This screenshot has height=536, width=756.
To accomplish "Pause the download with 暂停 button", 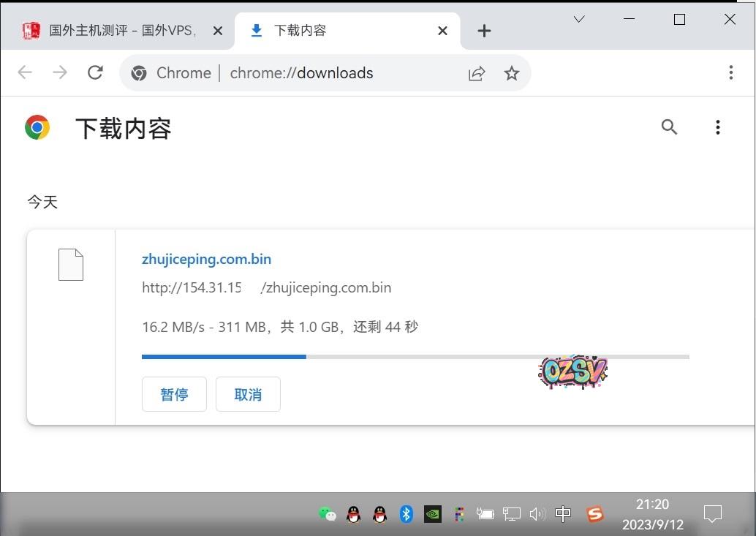I will 174,394.
